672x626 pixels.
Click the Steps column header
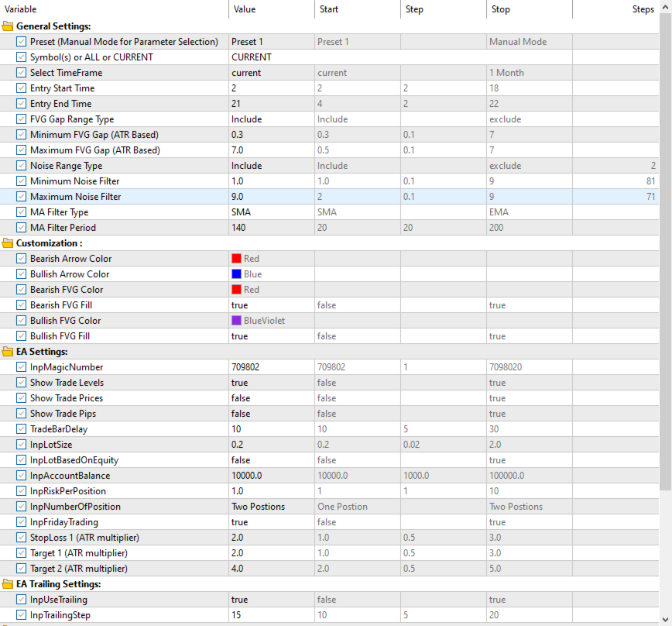click(x=615, y=9)
